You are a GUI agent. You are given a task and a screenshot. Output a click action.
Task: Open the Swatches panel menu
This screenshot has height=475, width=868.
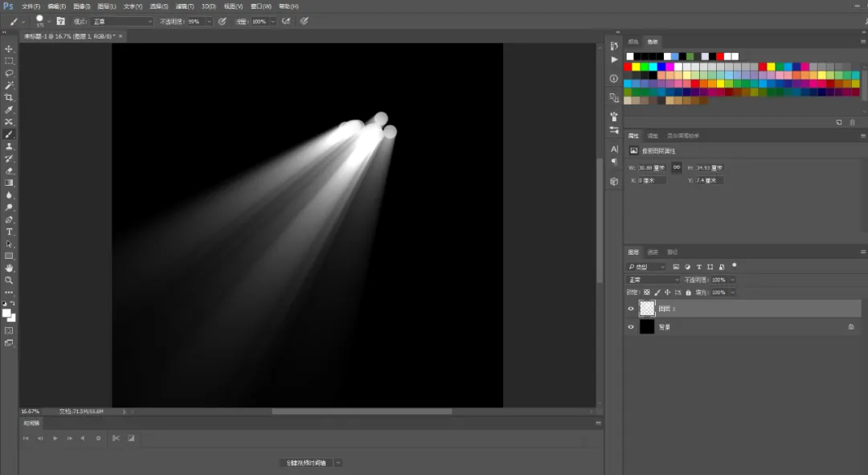[x=863, y=42]
